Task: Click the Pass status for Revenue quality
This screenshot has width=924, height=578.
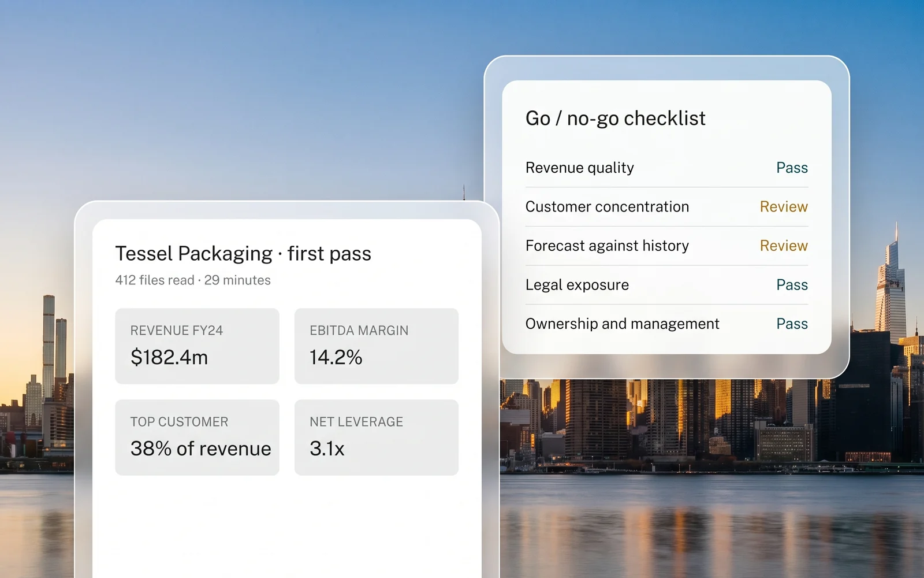Action: [x=792, y=168]
